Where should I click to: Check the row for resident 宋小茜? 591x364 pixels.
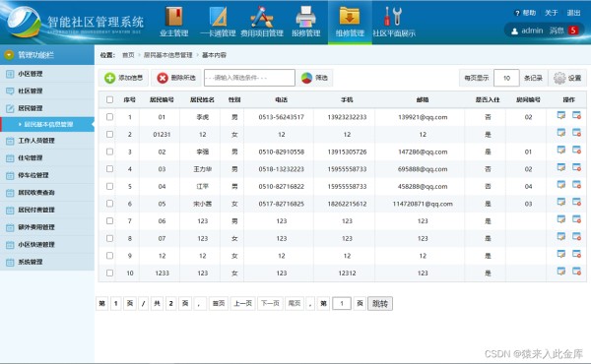[109, 204]
